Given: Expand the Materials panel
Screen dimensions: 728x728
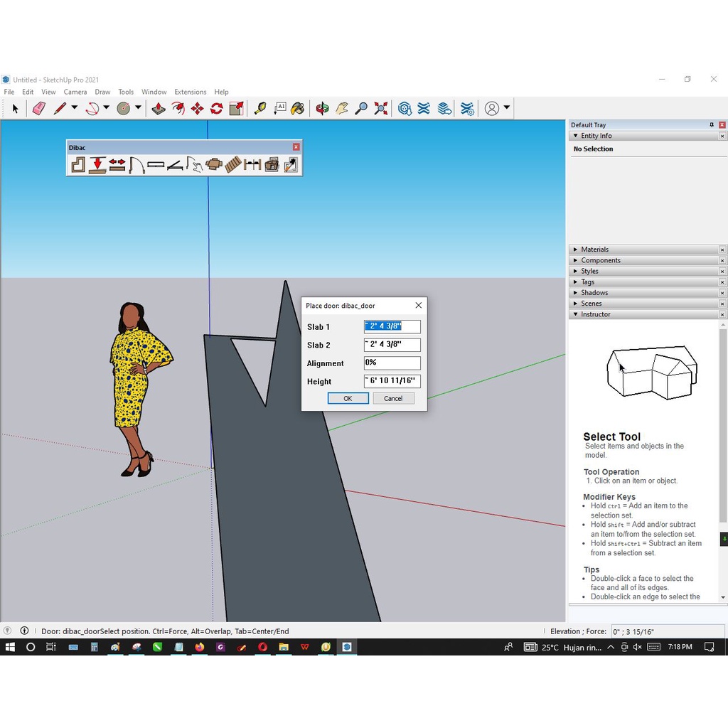Looking at the screenshot, I should point(576,250).
